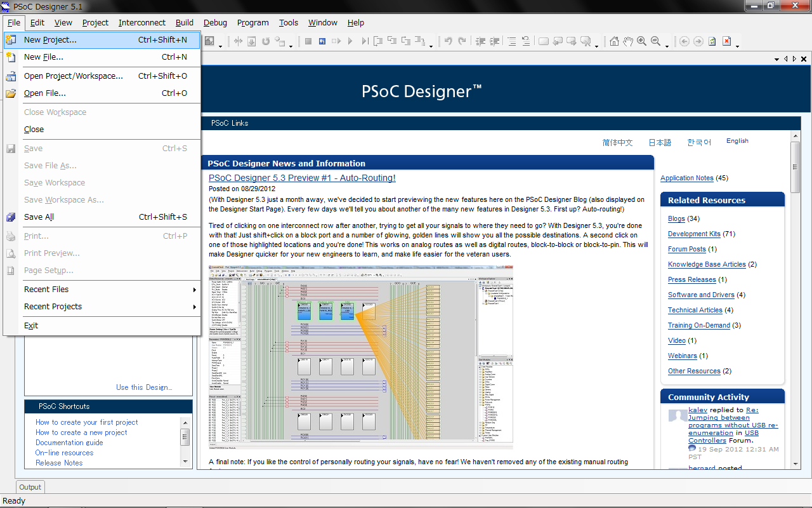
Task: Switch language to 日本語
Action: (660, 143)
